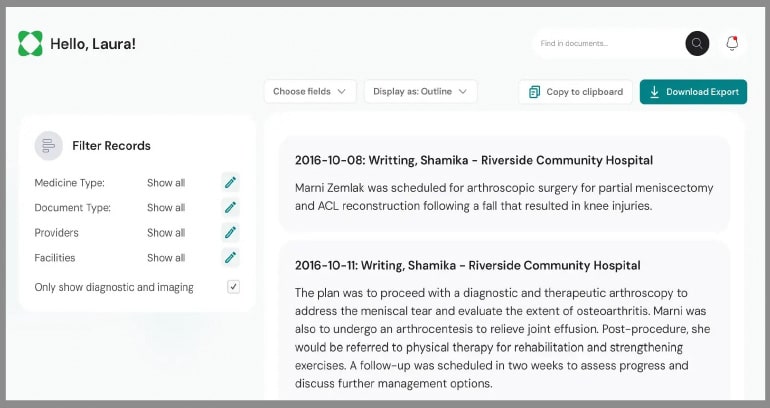This screenshot has height=408, width=770.
Task: Edit the Facilities filter pencil
Action: click(x=230, y=258)
